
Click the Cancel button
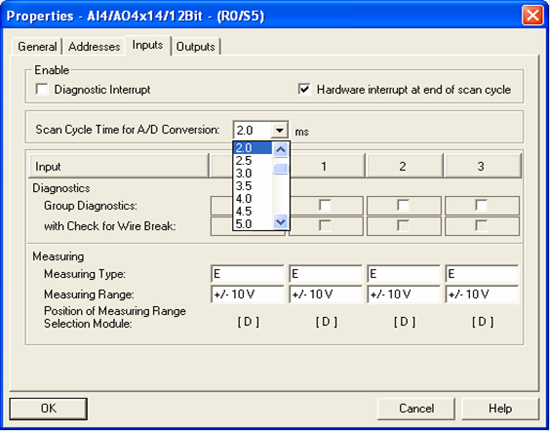pos(416,409)
